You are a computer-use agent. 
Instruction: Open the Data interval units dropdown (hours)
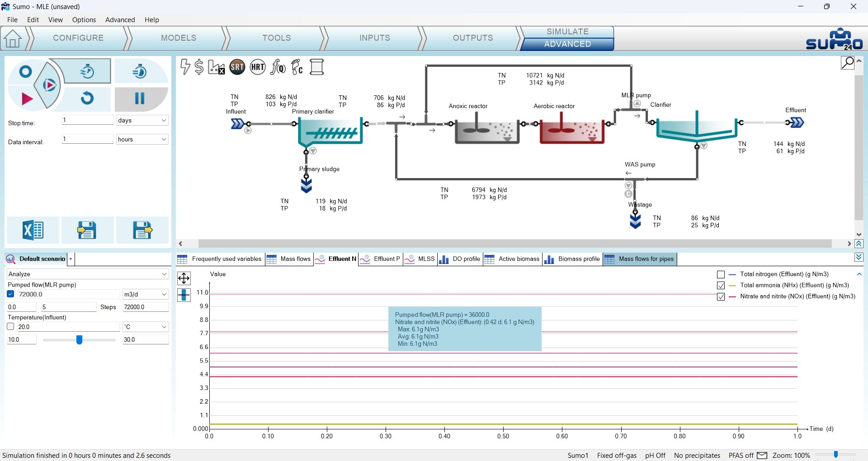pyautogui.click(x=142, y=139)
